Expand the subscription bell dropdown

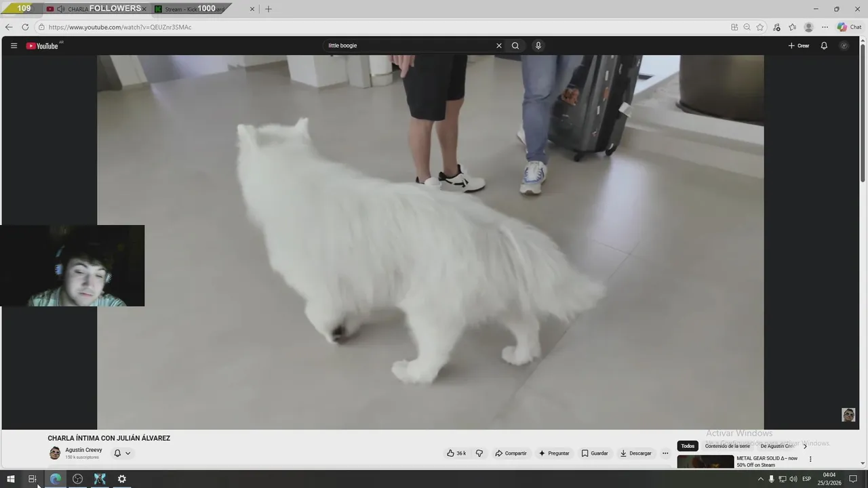(x=122, y=453)
